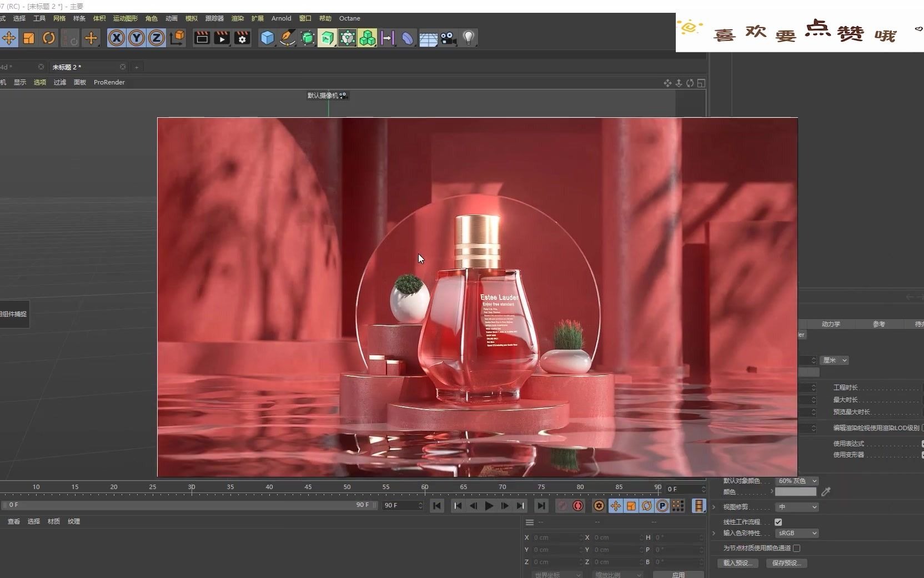The image size is (924, 578).
Task: Switch to the 未标题 2 document tab
Action: [x=67, y=67]
